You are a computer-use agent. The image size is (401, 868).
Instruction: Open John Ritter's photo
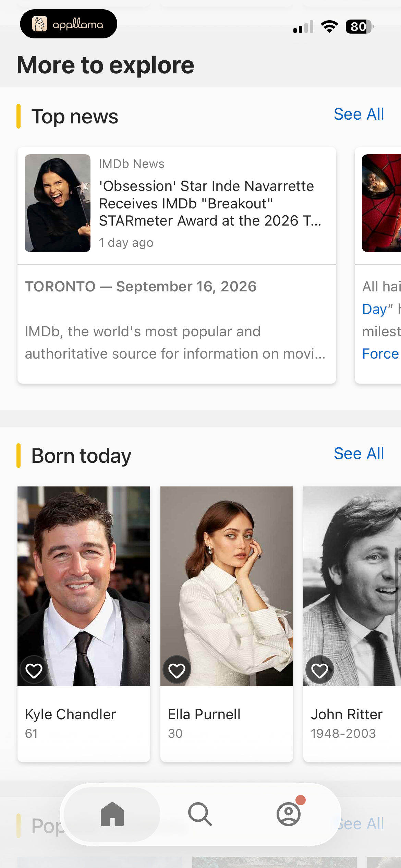pyautogui.click(x=352, y=586)
